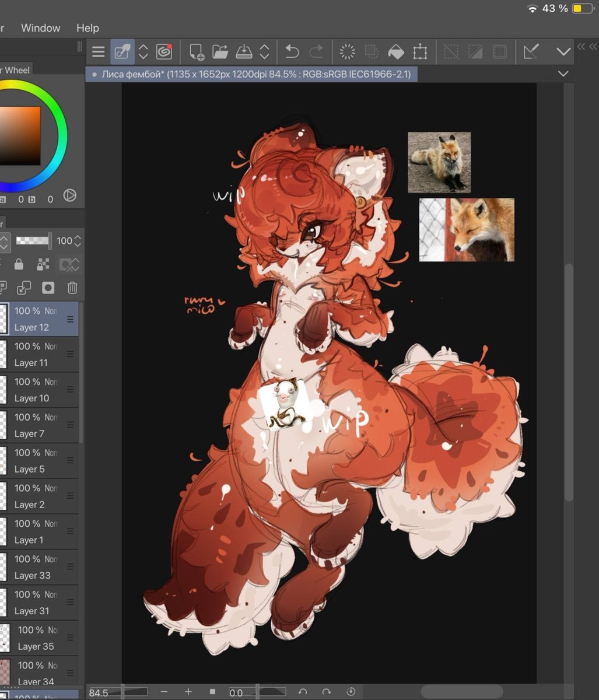The width and height of the screenshot is (599, 700).
Task: Create a new canvas file
Action: point(197,52)
